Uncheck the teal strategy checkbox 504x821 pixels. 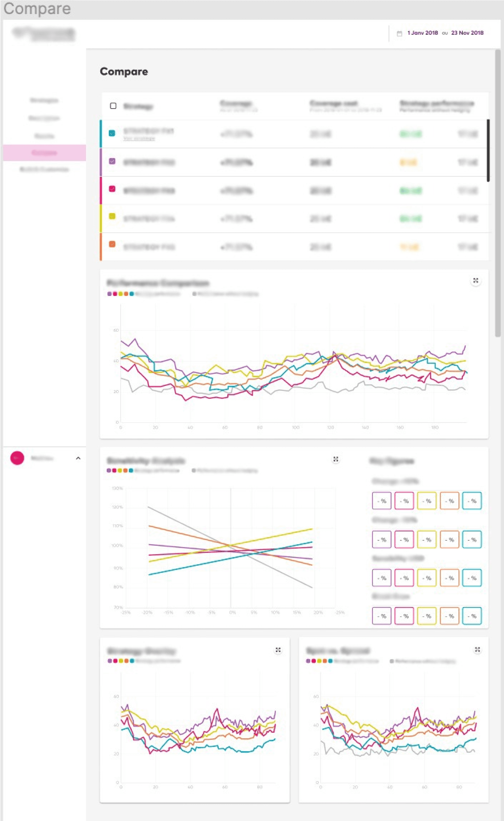112,133
